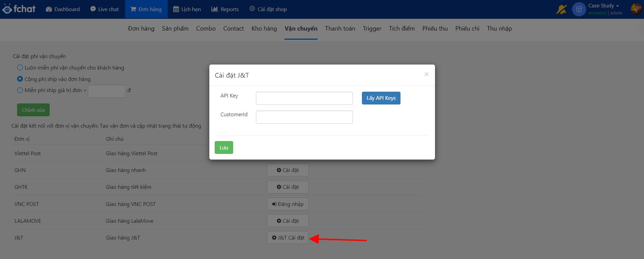Click the 'Giao hàng nhanh' note text
Image resolution: width=644 pixels, height=259 pixels.
[126, 170]
